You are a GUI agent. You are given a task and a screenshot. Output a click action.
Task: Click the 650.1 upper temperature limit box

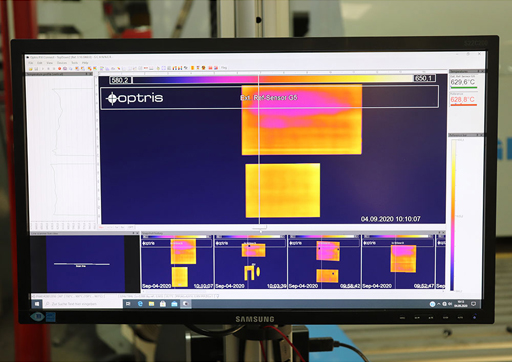coord(424,78)
